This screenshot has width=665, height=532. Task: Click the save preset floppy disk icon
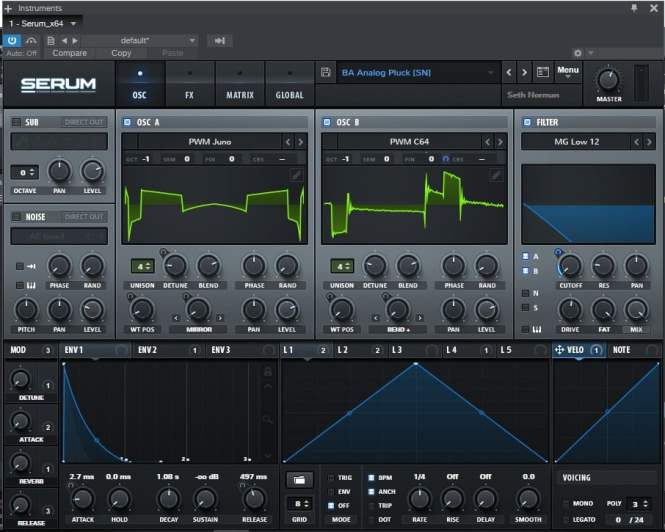(325, 72)
